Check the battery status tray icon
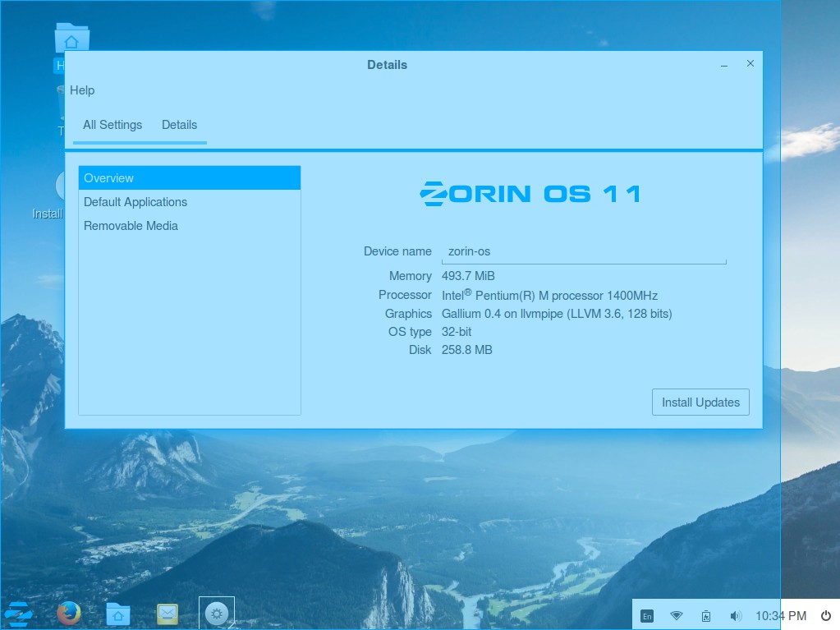Viewport: 840px width, 630px height. click(x=706, y=616)
